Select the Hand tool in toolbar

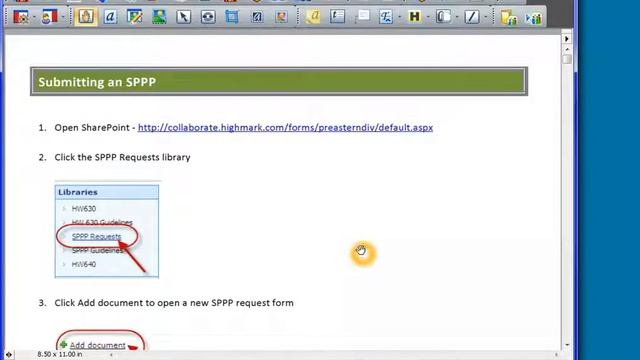(x=86, y=17)
